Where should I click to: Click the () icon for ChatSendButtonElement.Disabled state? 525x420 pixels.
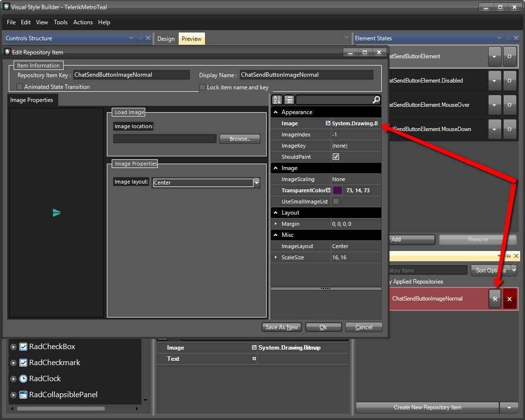(x=510, y=80)
